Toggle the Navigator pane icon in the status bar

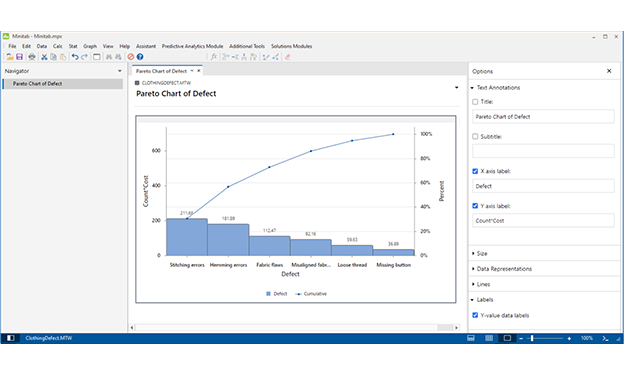11,338
